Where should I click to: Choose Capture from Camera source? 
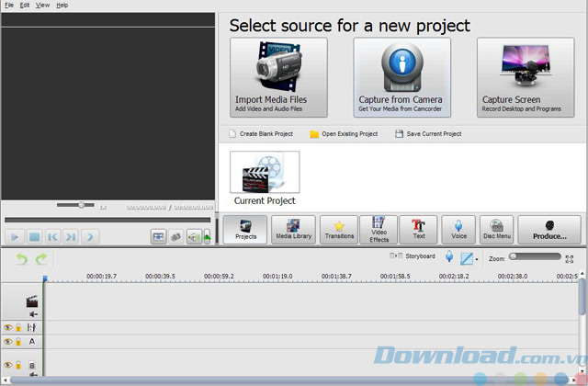(402, 77)
